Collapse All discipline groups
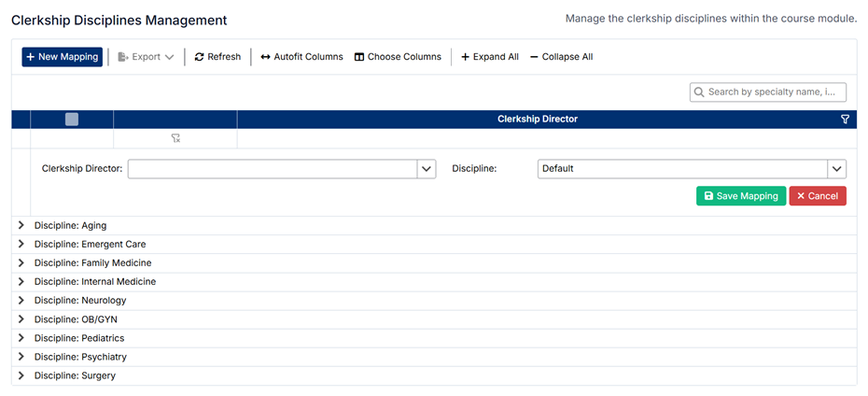The height and width of the screenshot is (396, 868). tap(561, 57)
